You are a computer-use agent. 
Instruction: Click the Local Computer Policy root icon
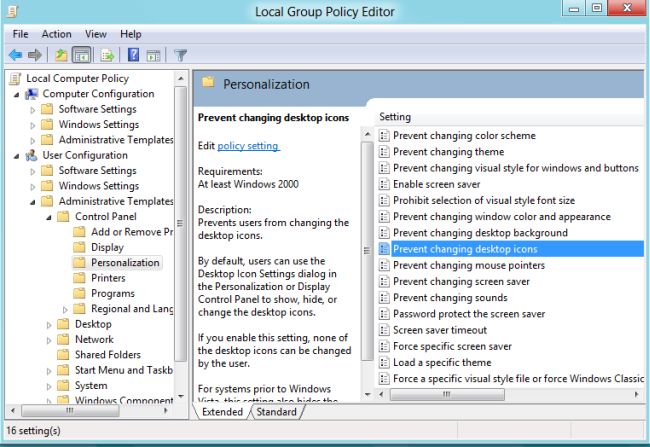coord(15,78)
